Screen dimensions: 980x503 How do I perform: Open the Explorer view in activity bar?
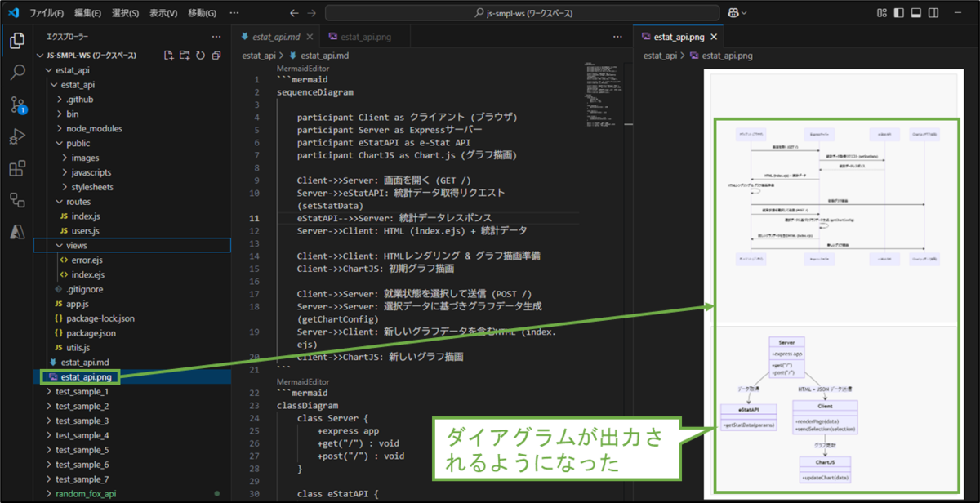point(17,41)
